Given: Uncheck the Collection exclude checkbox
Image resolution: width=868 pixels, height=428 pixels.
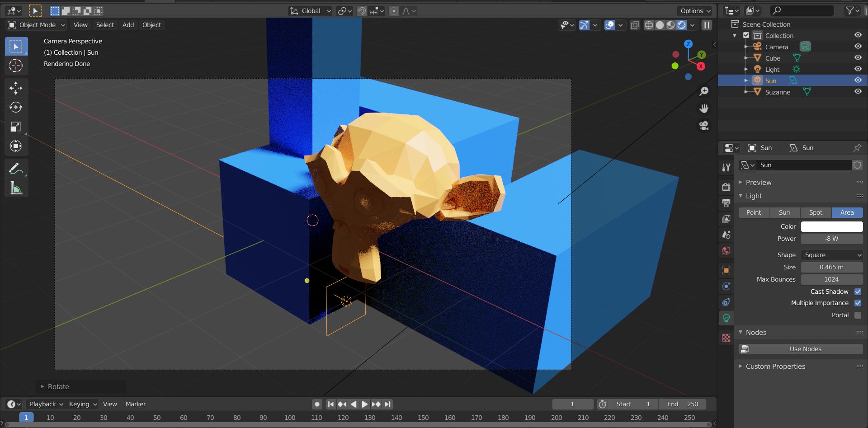Looking at the screenshot, I should (746, 35).
